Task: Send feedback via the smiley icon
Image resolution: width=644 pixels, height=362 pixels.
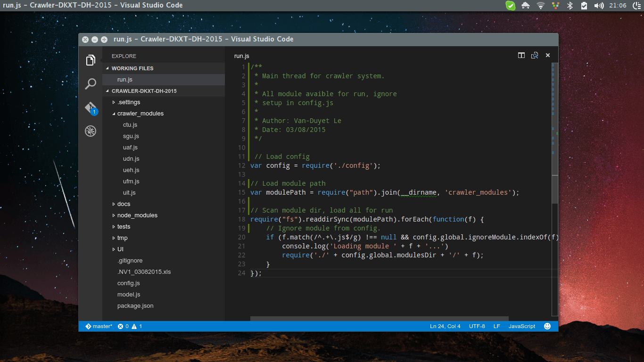Action: point(547,326)
